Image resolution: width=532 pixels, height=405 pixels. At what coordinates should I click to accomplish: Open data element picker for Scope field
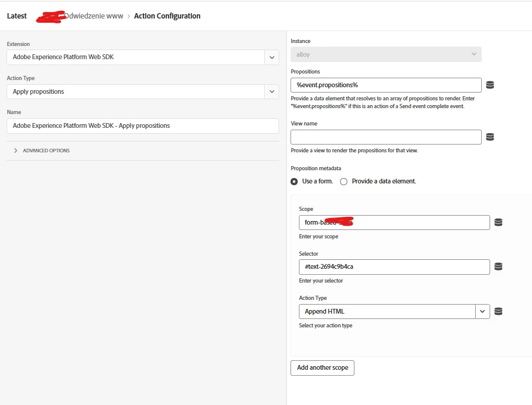(x=498, y=222)
